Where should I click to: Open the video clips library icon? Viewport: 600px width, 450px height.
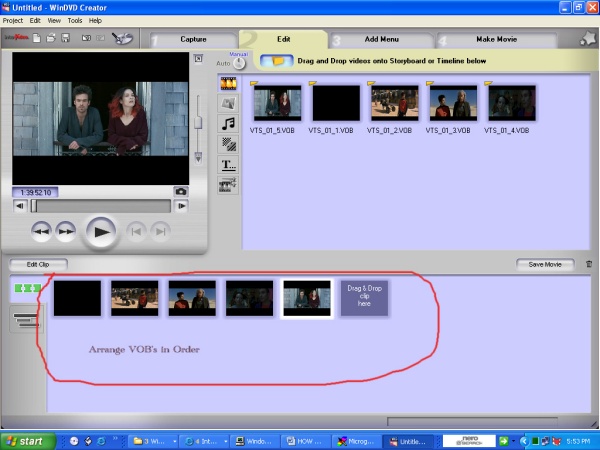[228, 82]
